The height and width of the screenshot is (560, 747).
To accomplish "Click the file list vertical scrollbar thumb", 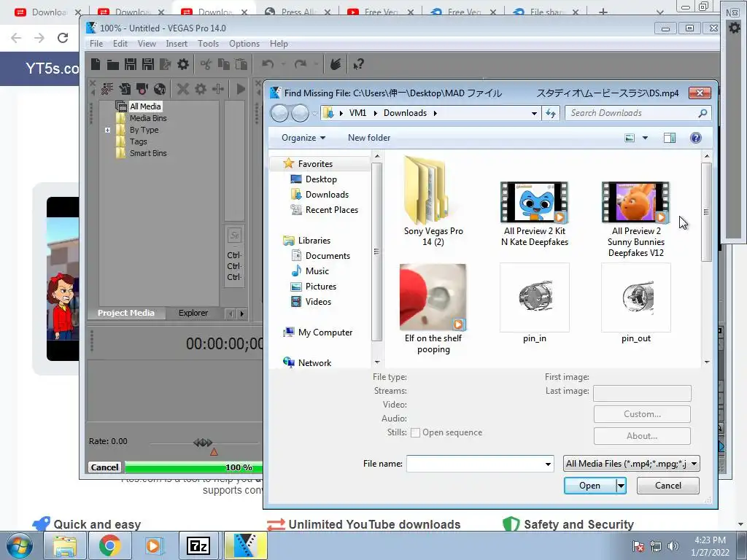I will 706,212.
